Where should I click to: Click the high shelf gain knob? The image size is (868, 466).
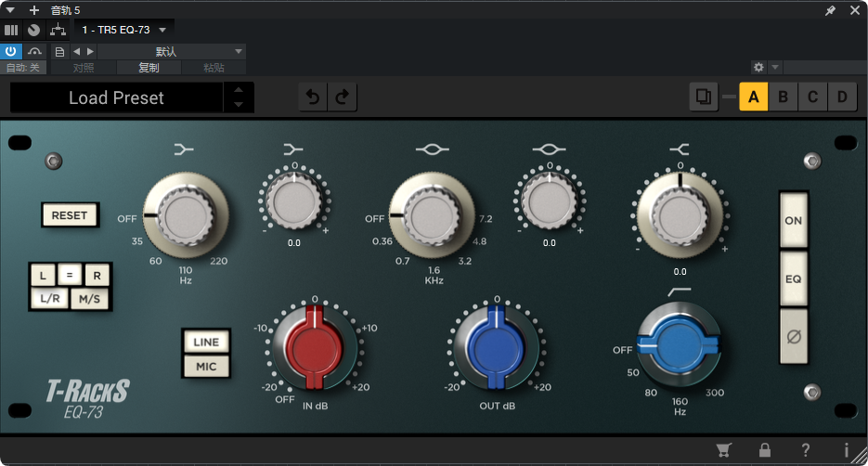680,215
